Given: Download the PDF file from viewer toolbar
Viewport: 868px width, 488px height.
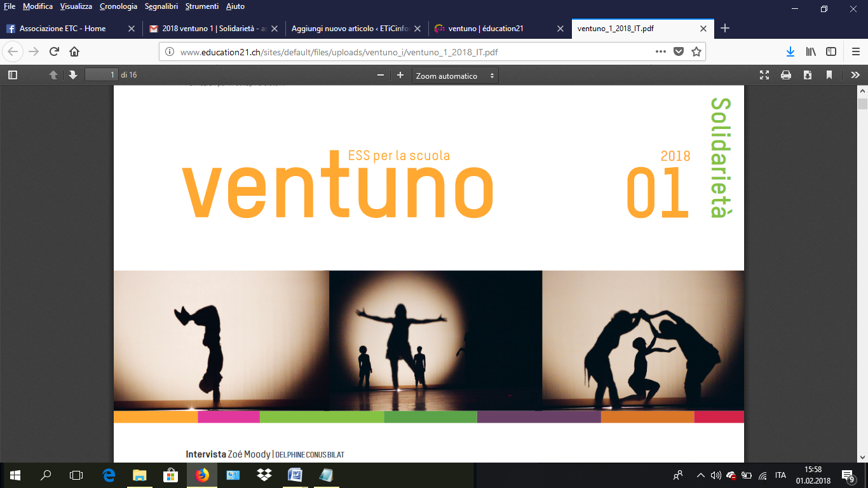Looking at the screenshot, I should pyautogui.click(x=808, y=75).
